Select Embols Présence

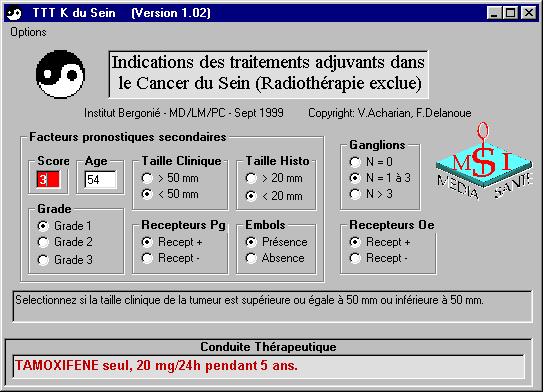pos(276,242)
